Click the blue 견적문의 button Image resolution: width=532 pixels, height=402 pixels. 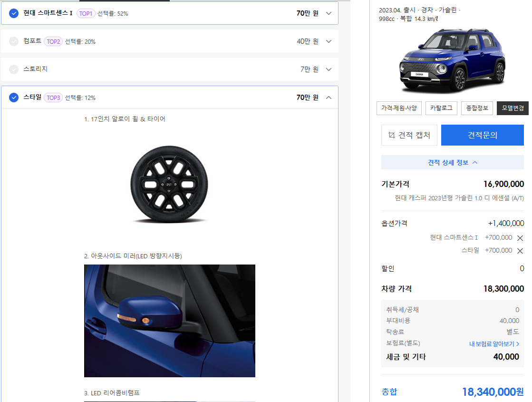click(482, 135)
